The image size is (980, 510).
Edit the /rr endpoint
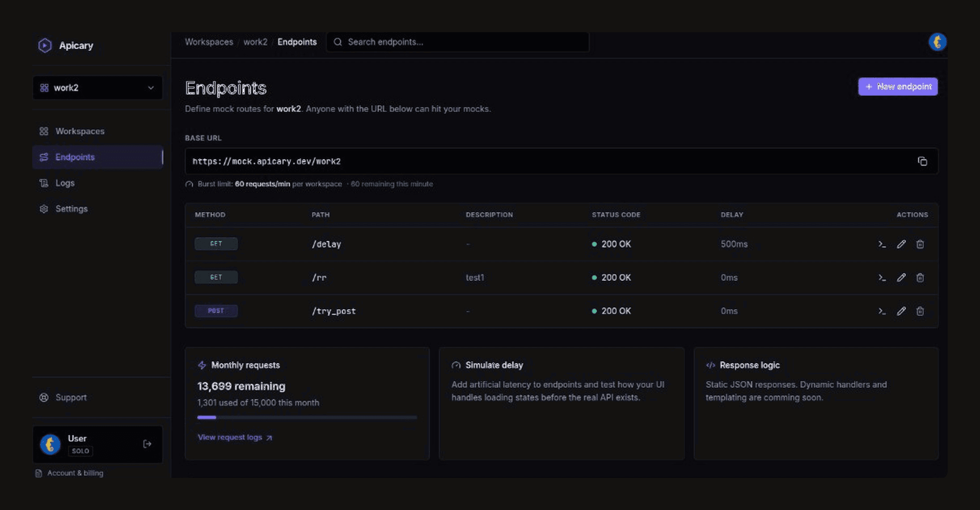click(x=901, y=277)
